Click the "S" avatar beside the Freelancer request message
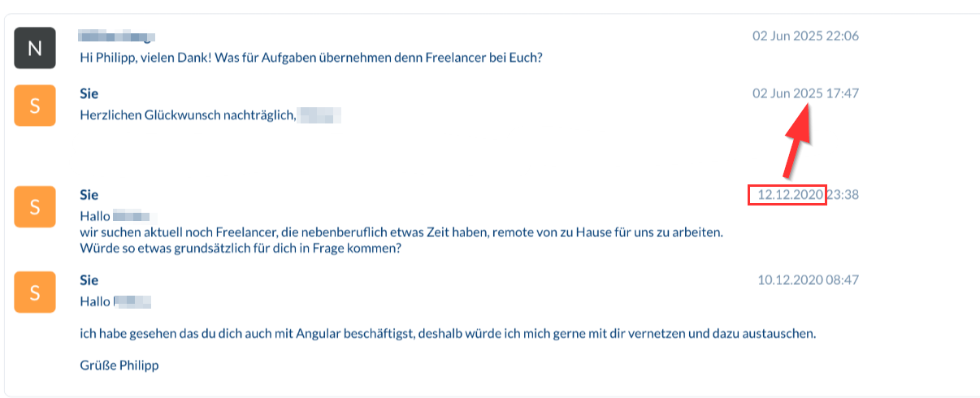This screenshot has width=980, height=398. [35, 206]
